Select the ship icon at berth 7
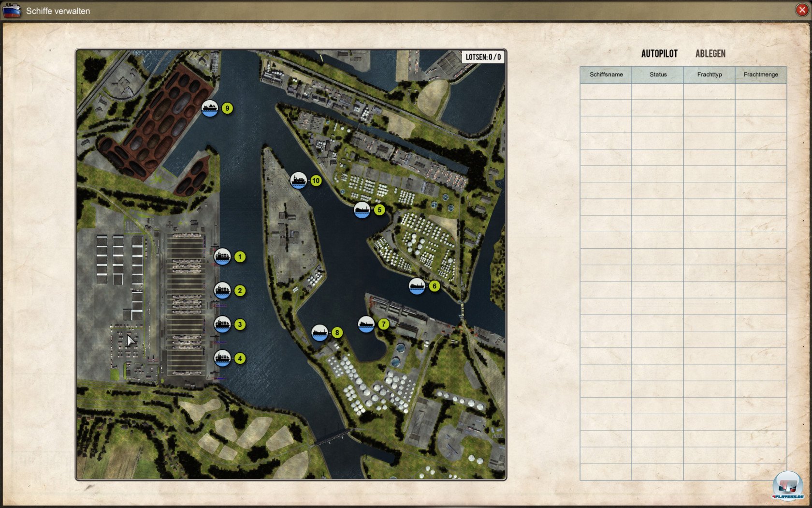812x508 pixels. [366, 324]
